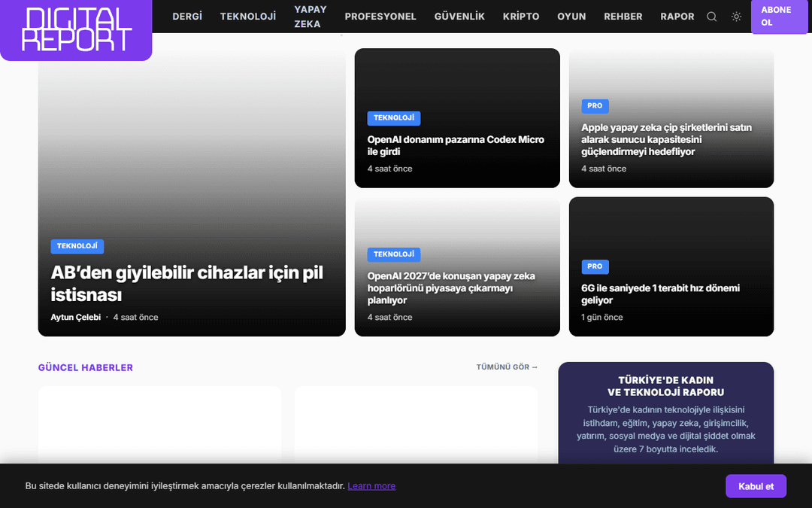Click PRO badge on 6G article card
Image resolution: width=812 pixels, height=508 pixels.
595,266
